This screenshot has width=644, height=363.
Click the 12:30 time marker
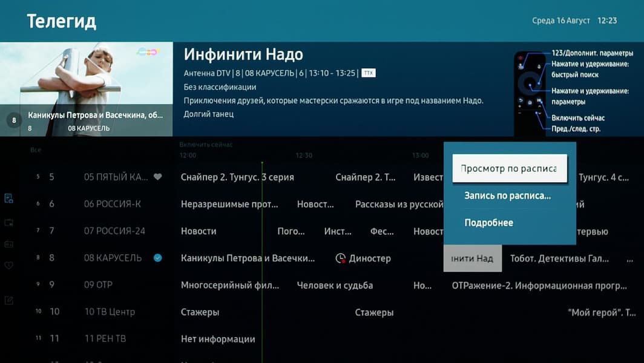[x=304, y=155]
